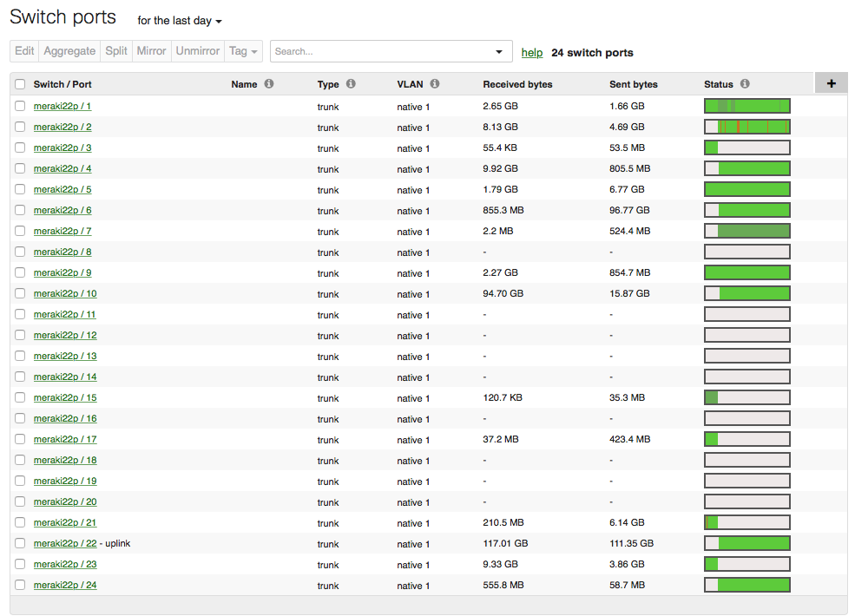Viewport: 855px width, 616px height.
Task: Open port meraki22p / 3 link
Action: (62, 147)
